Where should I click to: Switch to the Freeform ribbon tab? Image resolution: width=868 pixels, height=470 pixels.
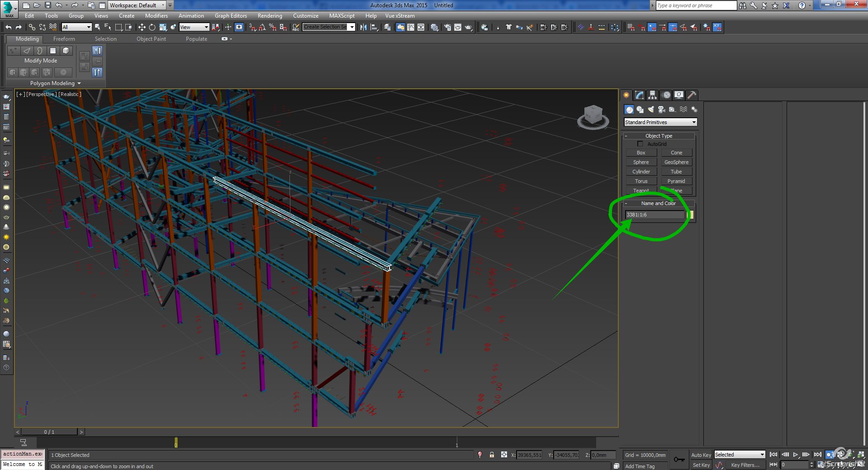(x=64, y=39)
